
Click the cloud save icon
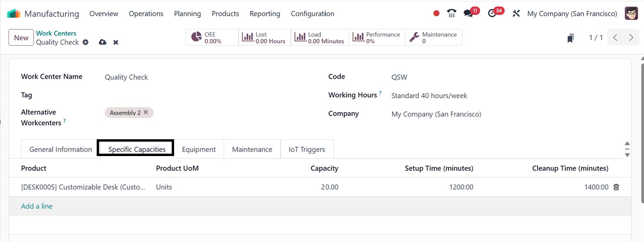[102, 42]
